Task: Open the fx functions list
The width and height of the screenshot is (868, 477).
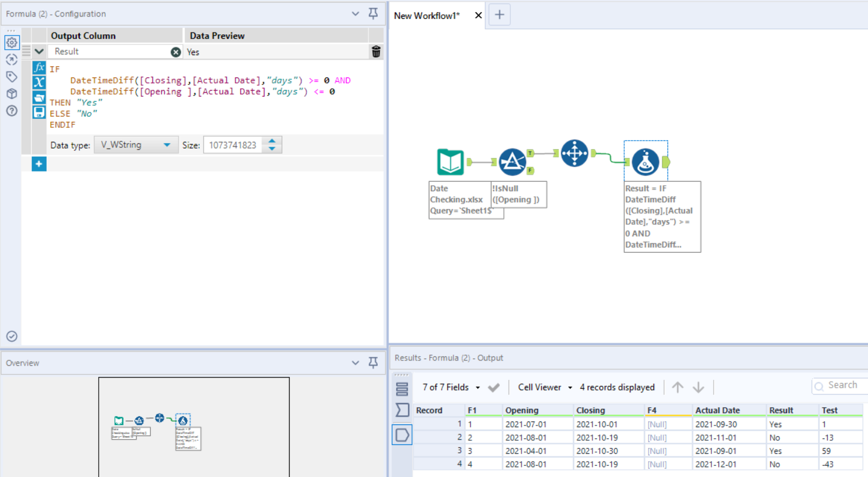Action: (x=39, y=67)
